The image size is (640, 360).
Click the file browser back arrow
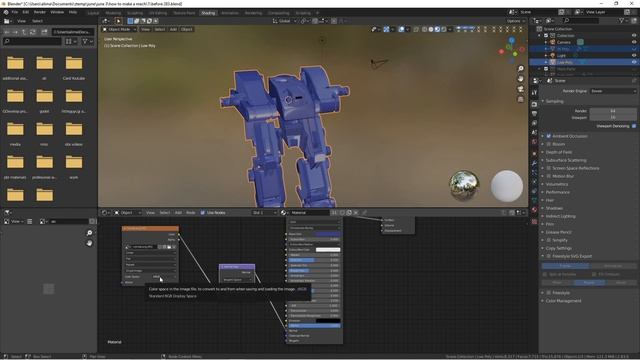tap(7, 32)
